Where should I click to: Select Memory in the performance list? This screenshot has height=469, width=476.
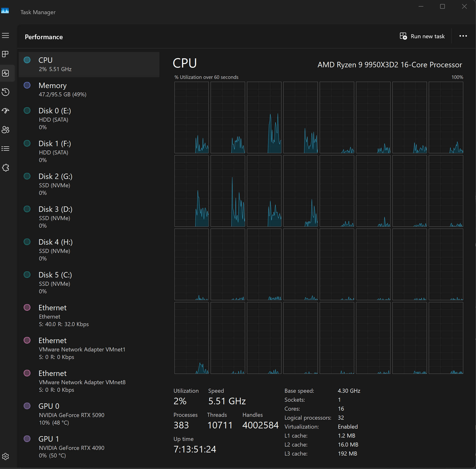89,90
